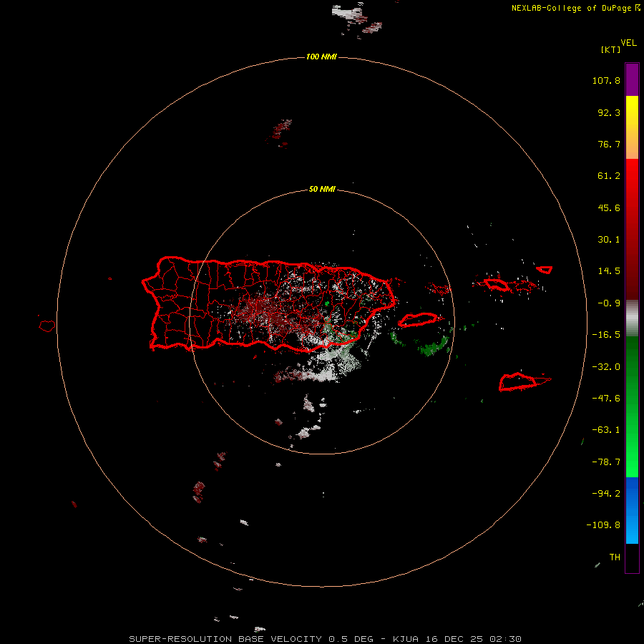Click the Super-Resolution Base Velocity caption text

[325, 639]
